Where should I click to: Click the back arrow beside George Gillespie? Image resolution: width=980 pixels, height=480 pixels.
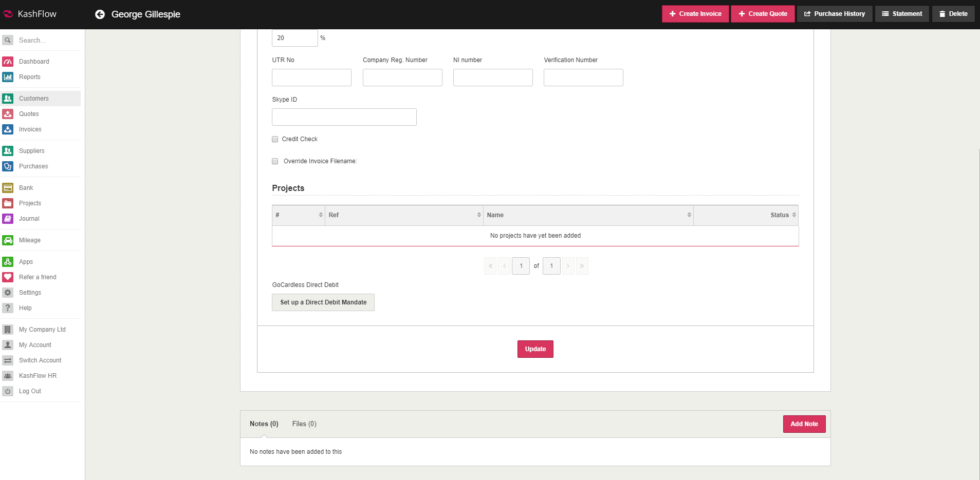click(x=100, y=14)
